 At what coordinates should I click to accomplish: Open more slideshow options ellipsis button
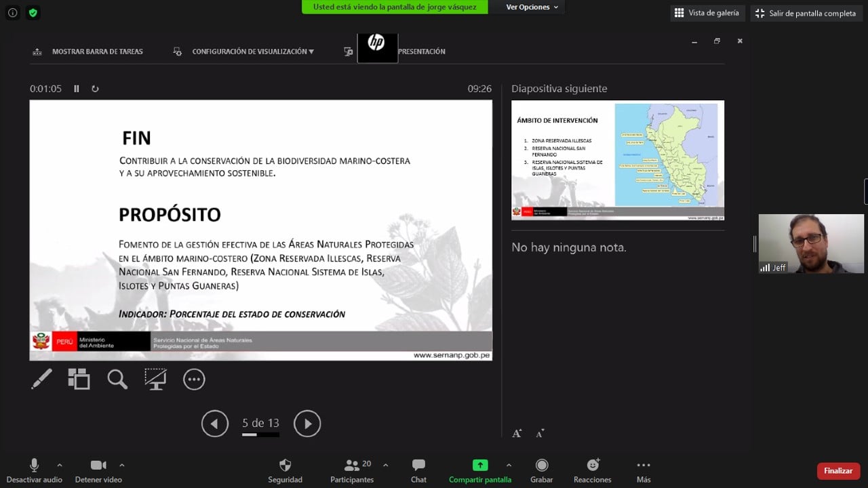(194, 380)
